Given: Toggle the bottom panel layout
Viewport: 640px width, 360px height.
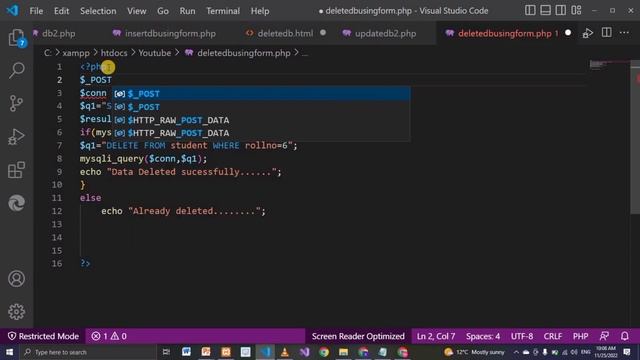Looking at the screenshot, I should pos(545,10).
